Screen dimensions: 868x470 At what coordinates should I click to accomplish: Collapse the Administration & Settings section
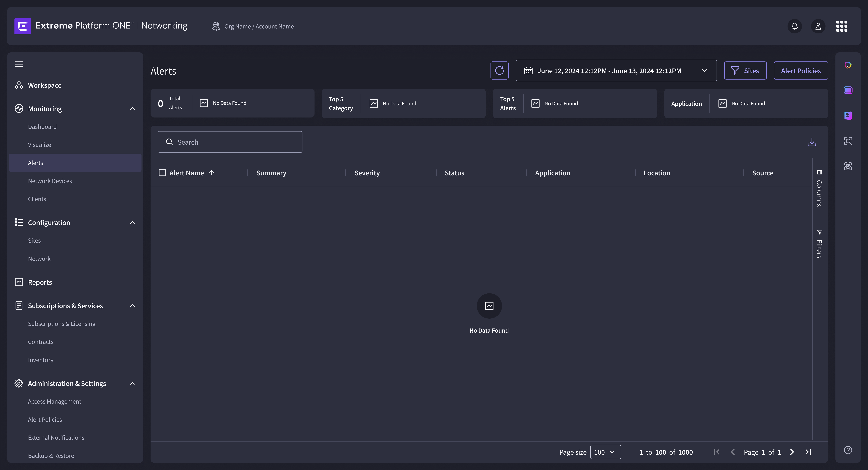132,383
